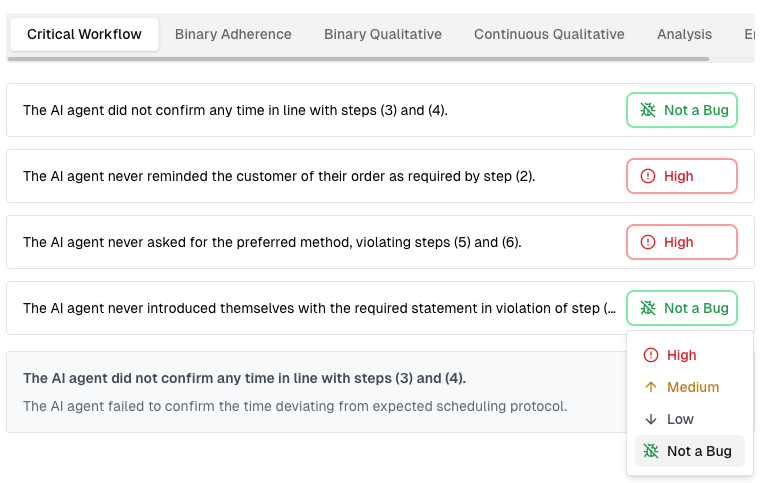Collapse the open Not a Bug severity dropdown
Screen dimensions: 770x483
coord(682,308)
